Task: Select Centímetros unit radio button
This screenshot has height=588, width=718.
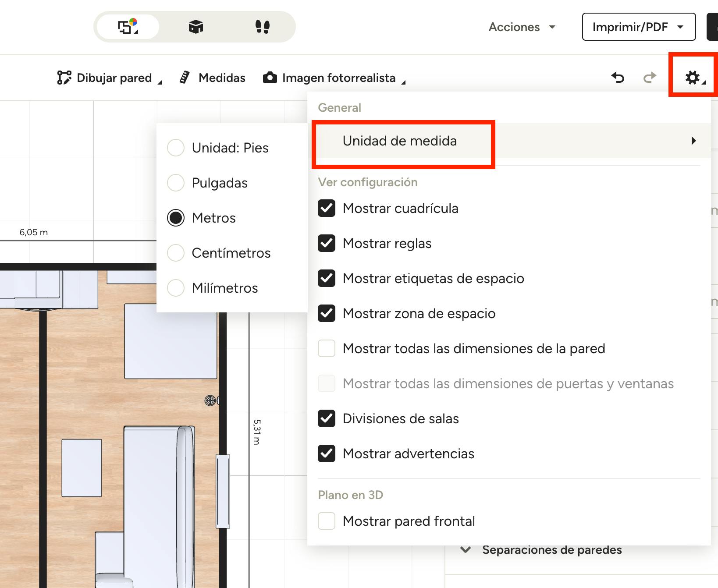Action: (176, 253)
